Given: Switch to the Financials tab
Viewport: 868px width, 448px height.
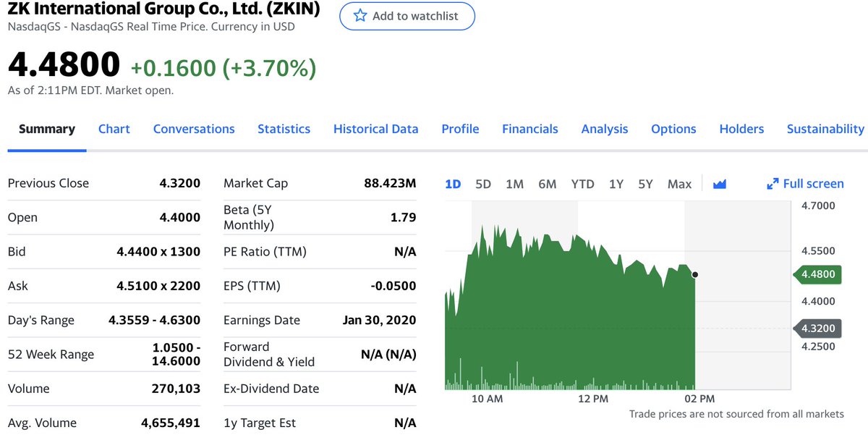Looking at the screenshot, I should click(530, 129).
